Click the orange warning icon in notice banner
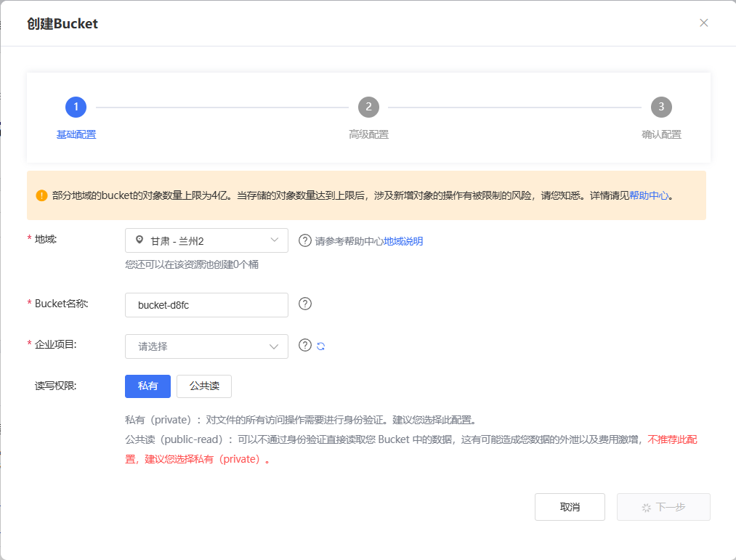 [x=41, y=195]
